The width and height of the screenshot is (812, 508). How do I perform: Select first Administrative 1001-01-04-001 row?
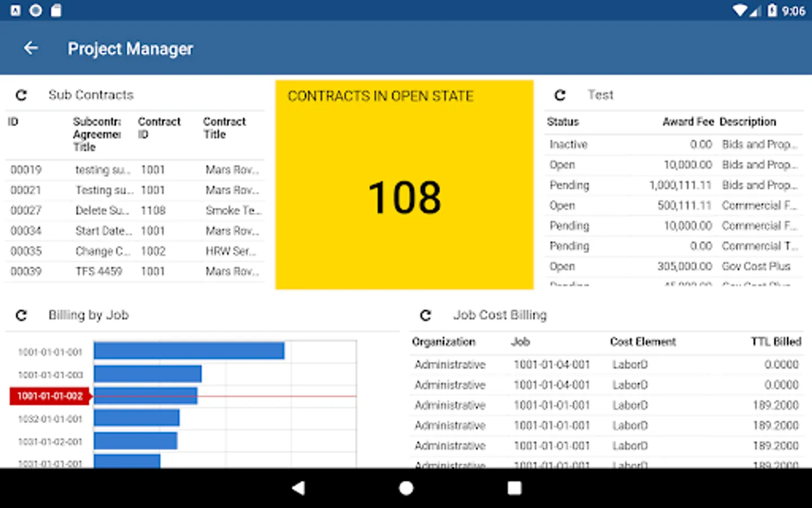[x=607, y=365]
